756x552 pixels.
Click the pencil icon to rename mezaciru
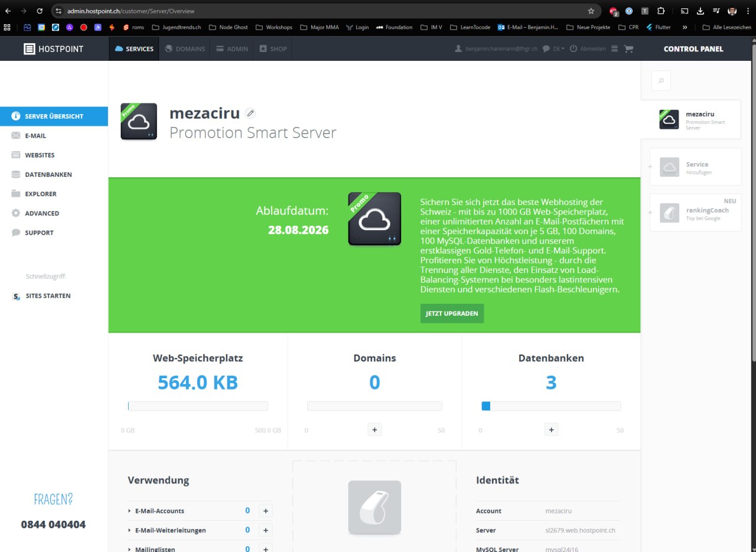[x=250, y=113]
